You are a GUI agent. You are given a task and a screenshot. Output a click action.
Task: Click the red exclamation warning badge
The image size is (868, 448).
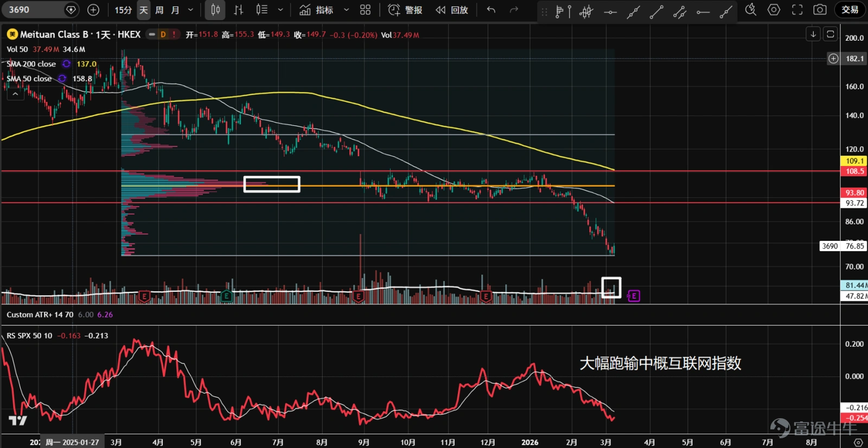(174, 35)
